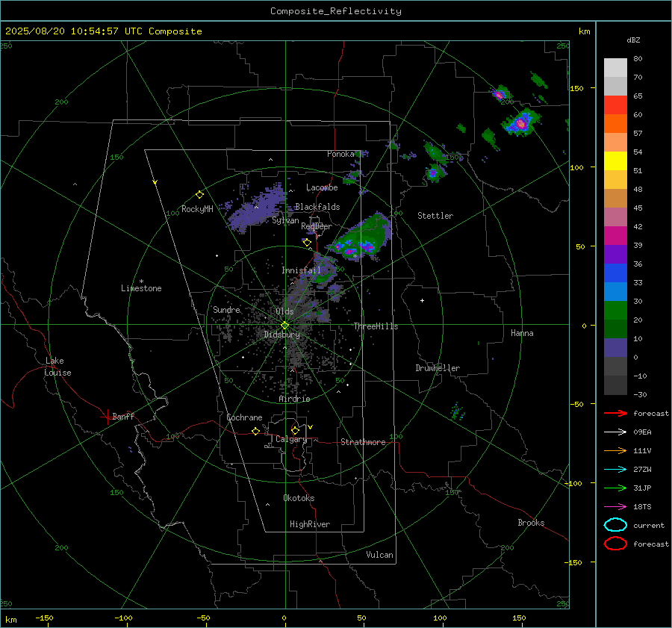Viewport: 672px width, 628px height.
Task: Click the HighRiver town label
Action: pos(310,524)
